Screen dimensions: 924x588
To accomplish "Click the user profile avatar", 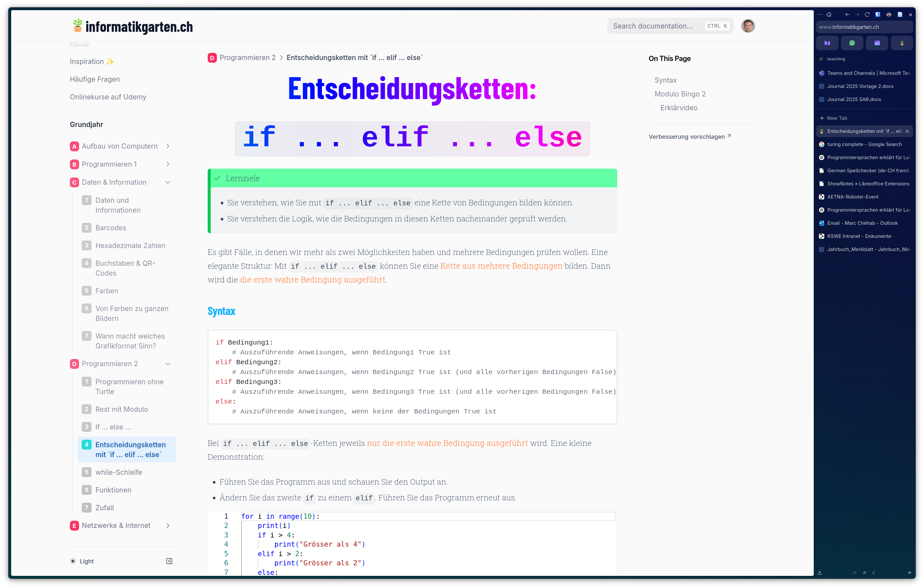I will pos(747,26).
